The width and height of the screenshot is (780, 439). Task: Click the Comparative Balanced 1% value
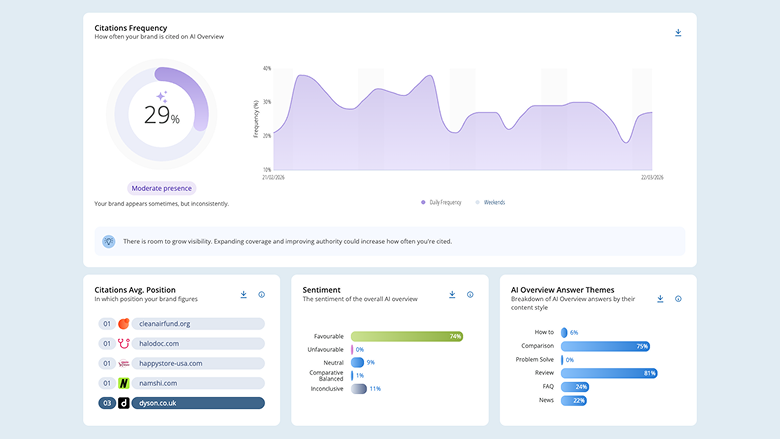360,375
